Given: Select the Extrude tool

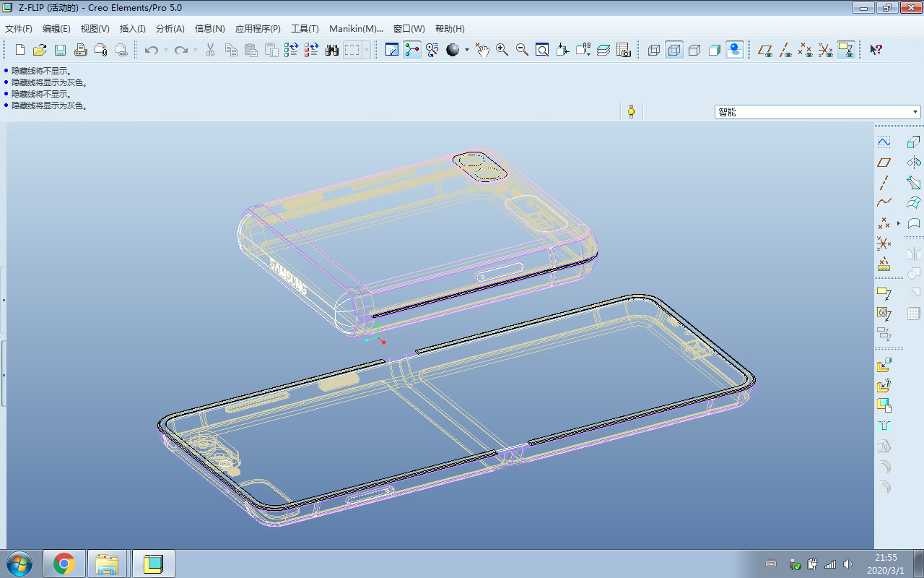Looking at the screenshot, I should (x=914, y=142).
